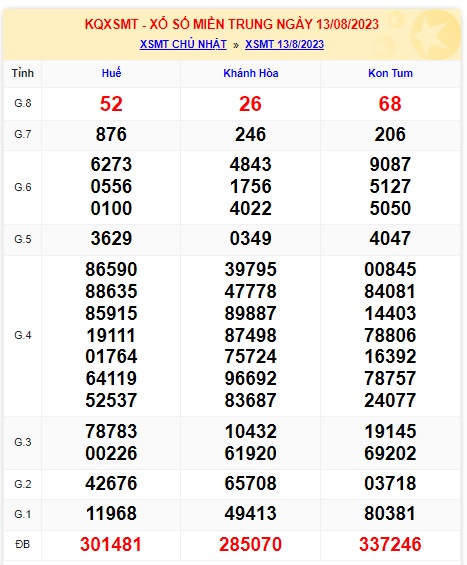Open the XSMT 13/8/2023 link
Viewport: 467px width, 565px height.
284,44
